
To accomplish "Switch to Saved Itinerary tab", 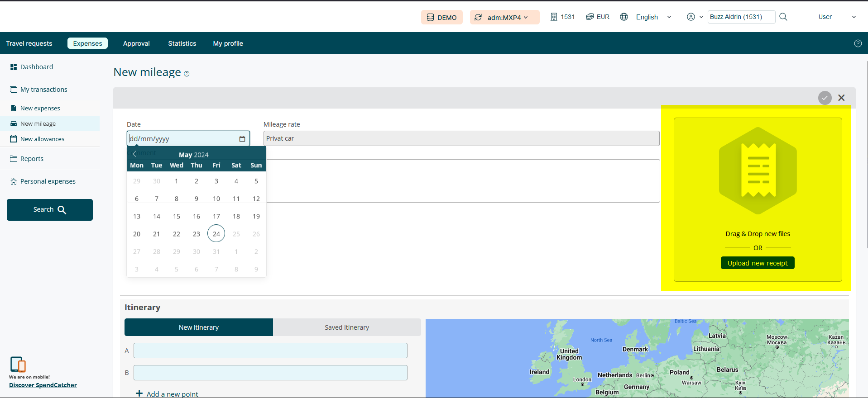I will tap(347, 327).
